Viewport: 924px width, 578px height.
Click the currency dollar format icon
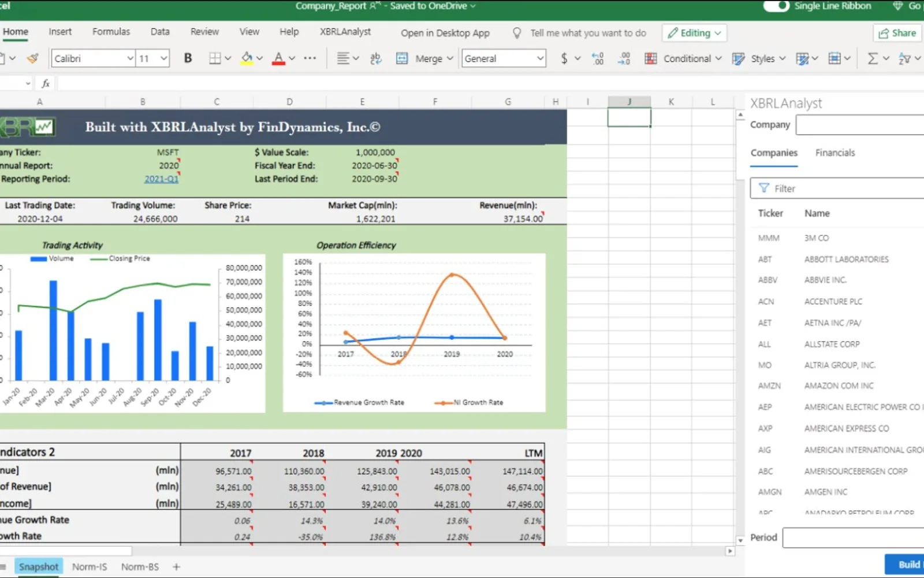(564, 58)
